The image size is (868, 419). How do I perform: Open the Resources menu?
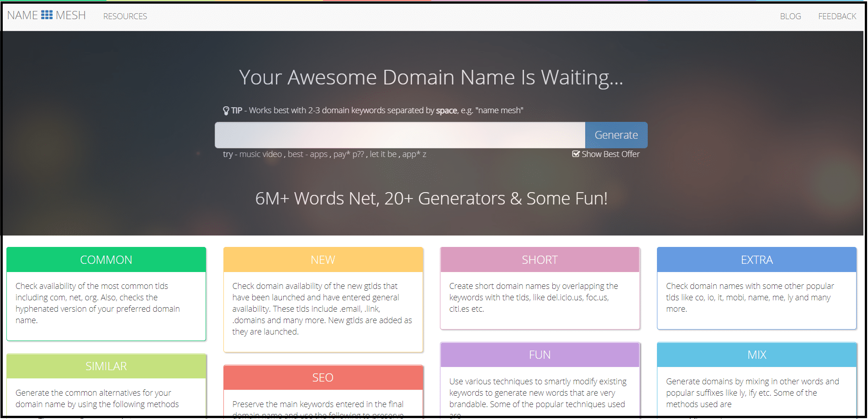[x=125, y=16]
